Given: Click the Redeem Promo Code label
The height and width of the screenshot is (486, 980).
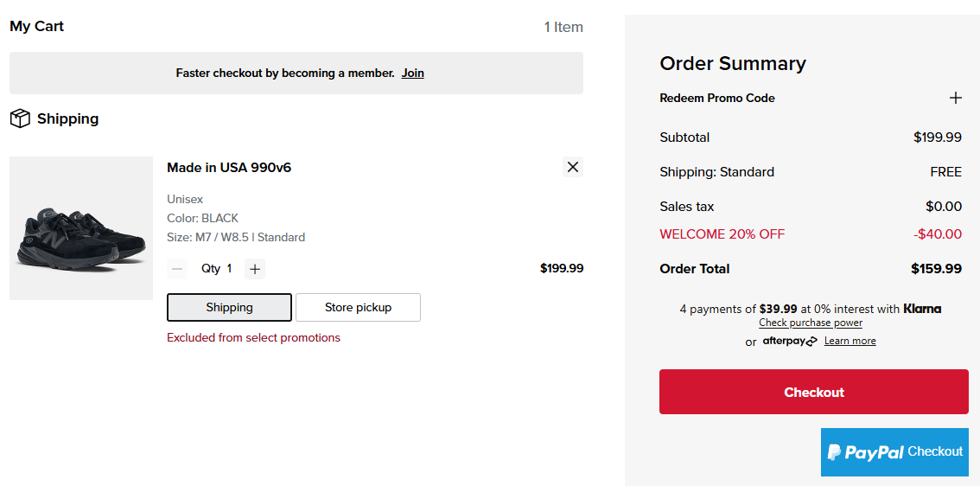Looking at the screenshot, I should pos(716,98).
